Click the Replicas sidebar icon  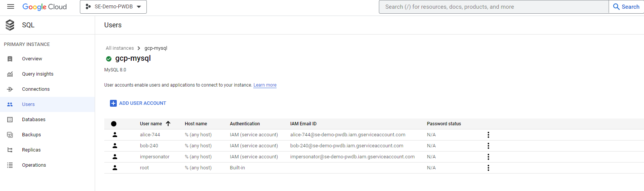click(x=10, y=150)
